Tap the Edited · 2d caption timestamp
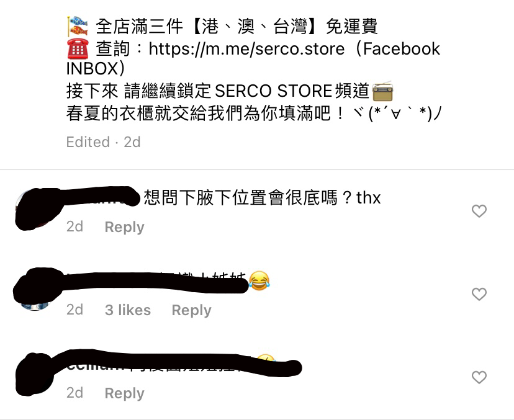 tap(103, 142)
